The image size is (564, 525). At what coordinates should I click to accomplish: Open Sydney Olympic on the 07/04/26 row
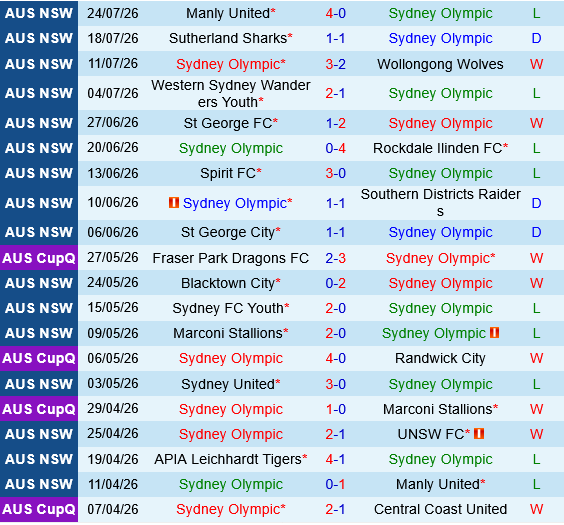[x=228, y=509]
